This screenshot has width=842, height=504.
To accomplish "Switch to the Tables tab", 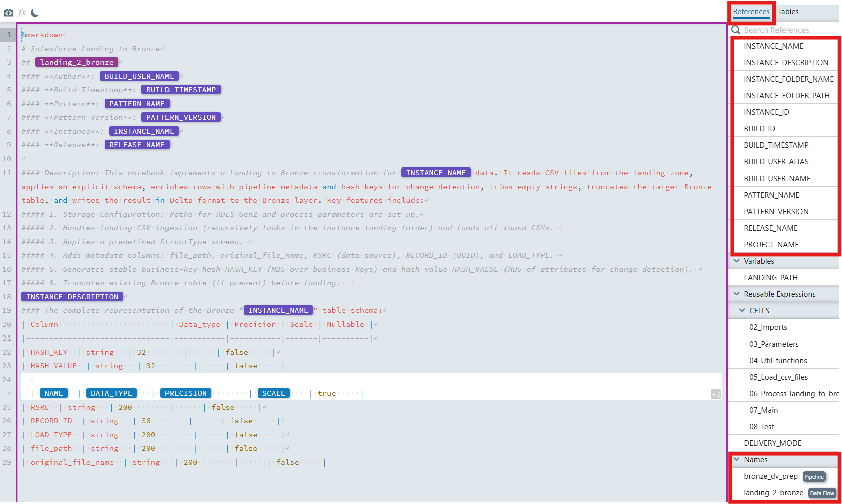I will click(788, 12).
